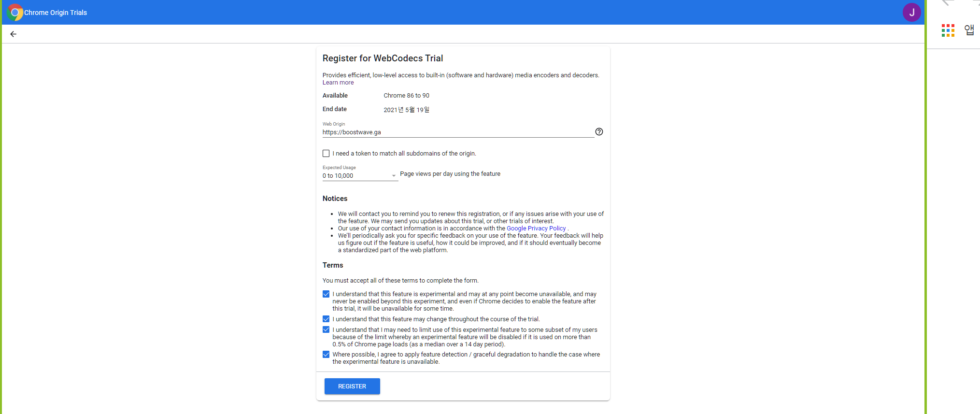Open the Expected Usage dropdown

coord(360,176)
